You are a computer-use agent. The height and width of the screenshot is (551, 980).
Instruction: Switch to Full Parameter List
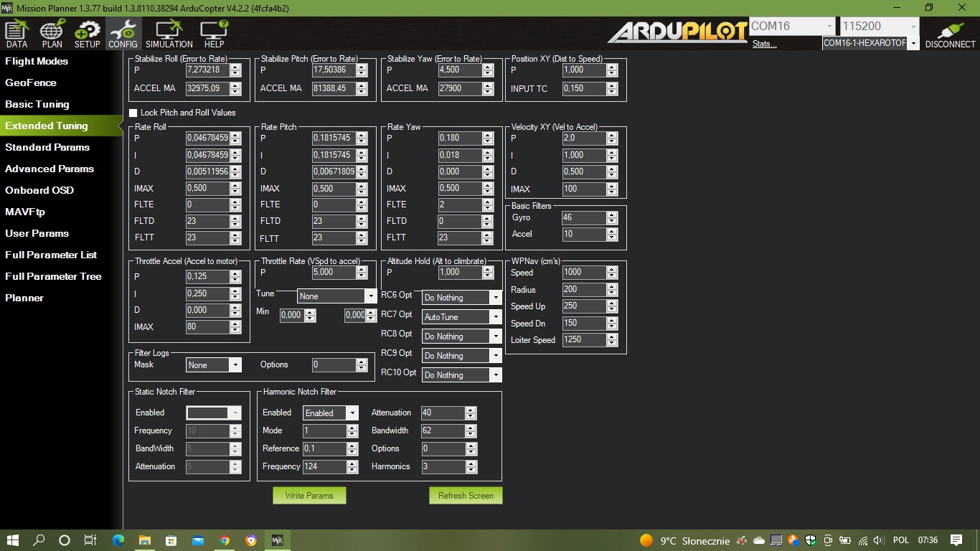pyautogui.click(x=51, y=255)
